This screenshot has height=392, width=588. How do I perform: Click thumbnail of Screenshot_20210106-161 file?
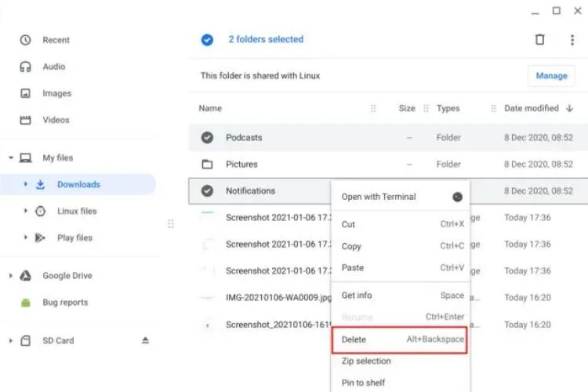(x=207, y=325)
